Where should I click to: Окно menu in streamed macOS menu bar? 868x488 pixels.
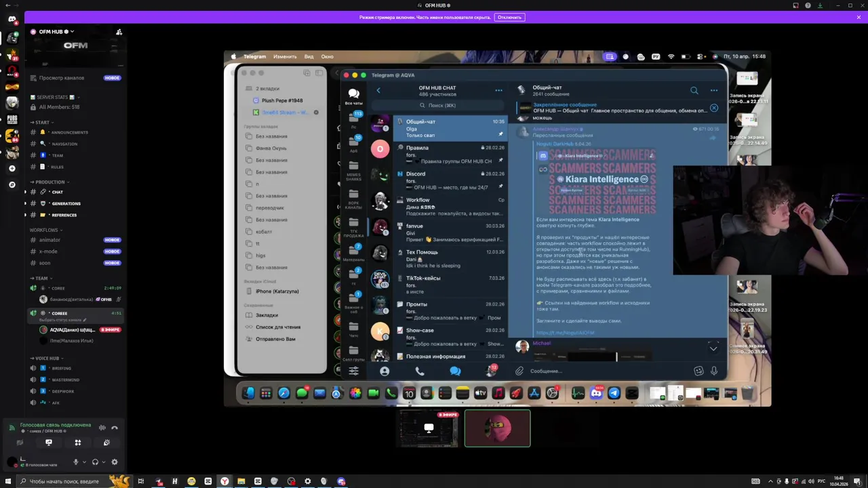pyautogui.click(x=327, y=57)
